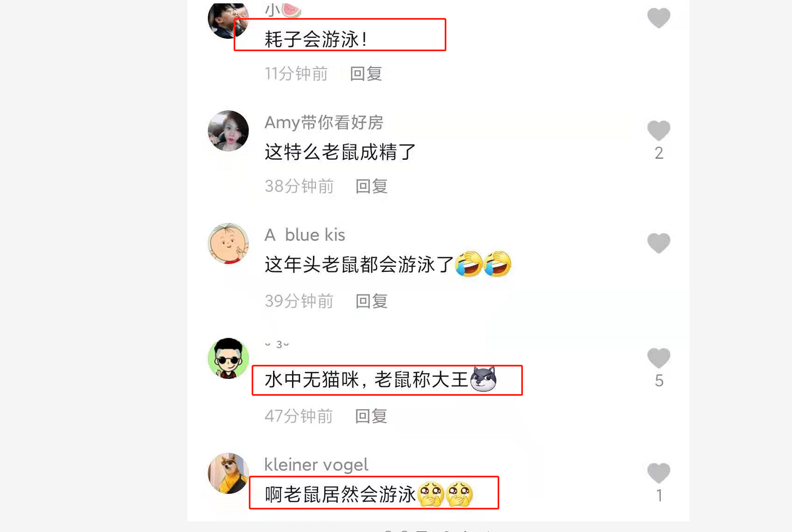Reply to the 47分钟前 comment
The width and height of the screenshot is (792, 532).
pos(371,415)
